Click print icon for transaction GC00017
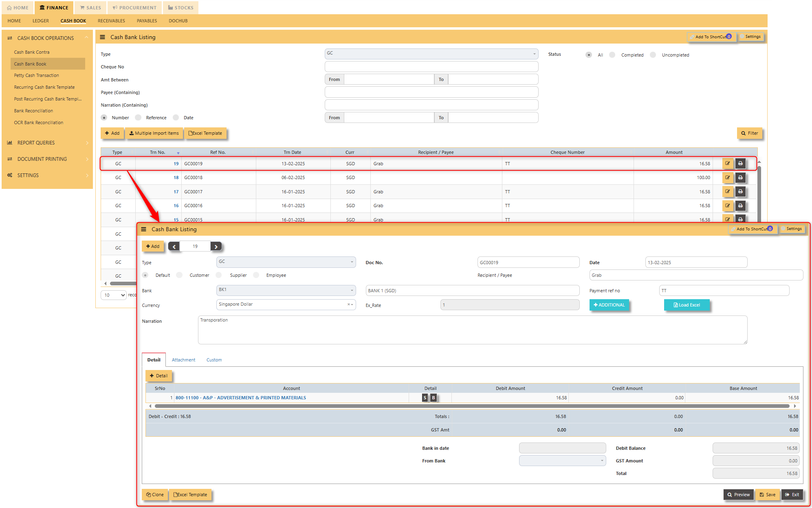Screen dimensions: 812x508 pyautogui.click(x=740, y=191)
